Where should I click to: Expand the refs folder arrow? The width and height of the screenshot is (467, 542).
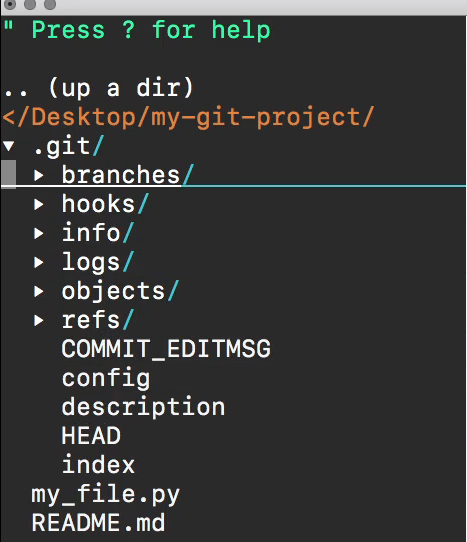click(39, 320)
